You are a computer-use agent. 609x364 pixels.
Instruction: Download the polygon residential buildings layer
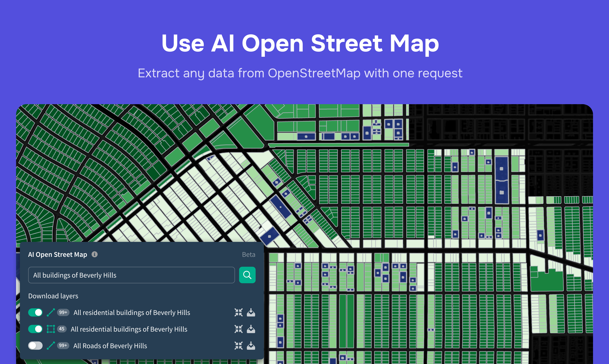coord(251,329)
